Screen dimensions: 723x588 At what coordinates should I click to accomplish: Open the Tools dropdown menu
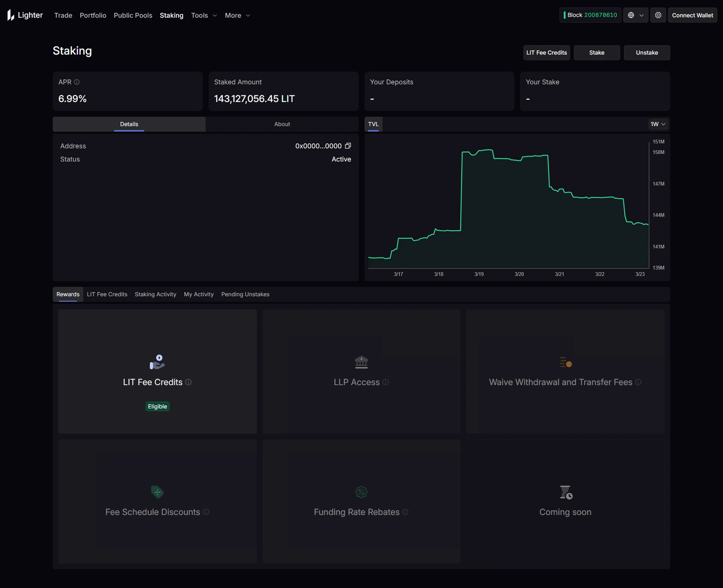[204, 15]
